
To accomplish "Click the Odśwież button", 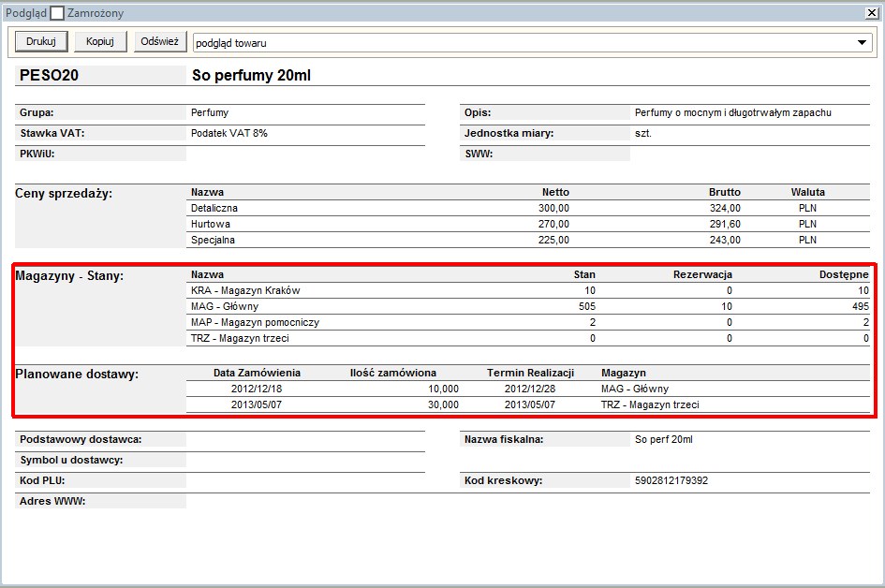I will 160,41.
